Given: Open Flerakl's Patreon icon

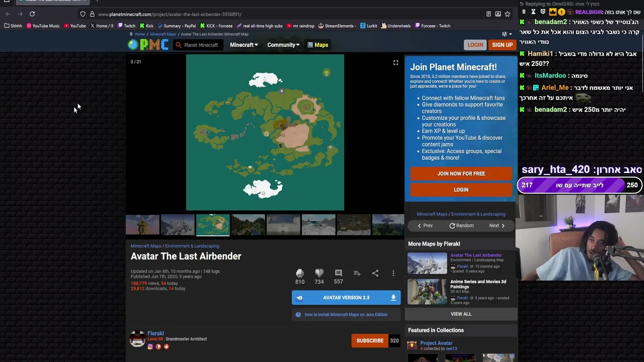Looking at the screenshot, I should 158,346.
